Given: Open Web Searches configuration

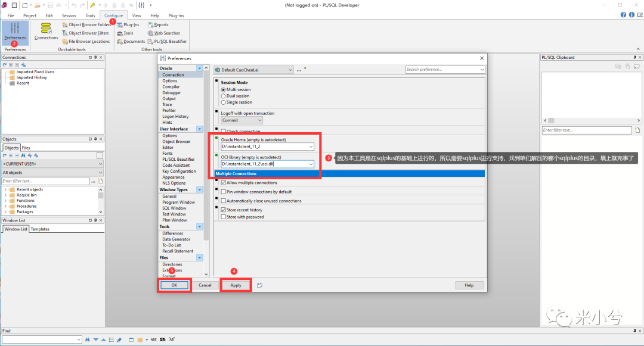Looking at the screenshot, I should coord(164,33).
